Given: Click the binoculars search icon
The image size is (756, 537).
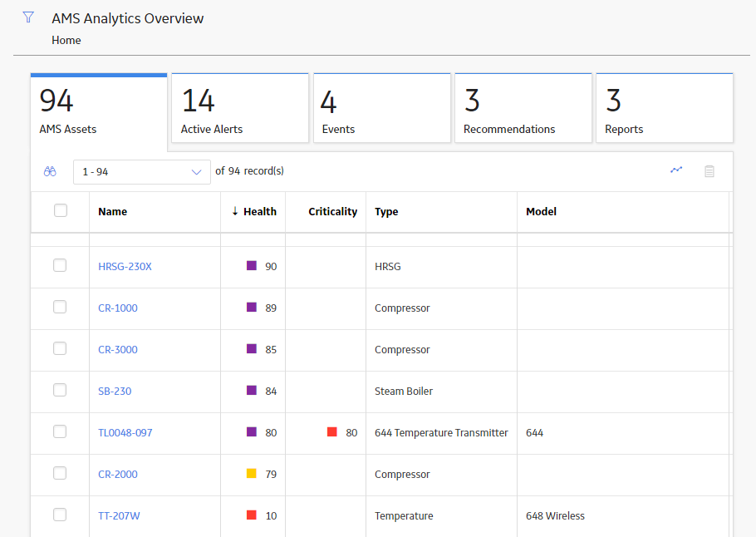Looking at the screenshot, I should click(x=50, y=171).
